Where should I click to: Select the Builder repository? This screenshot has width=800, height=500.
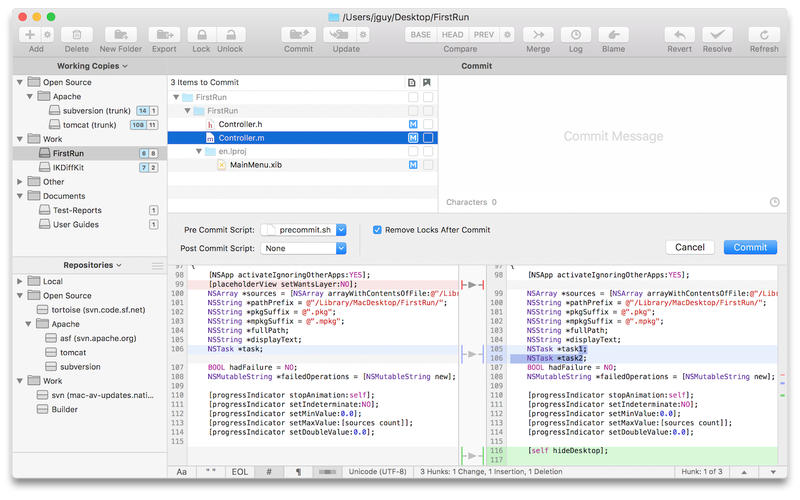click(90, 409)
